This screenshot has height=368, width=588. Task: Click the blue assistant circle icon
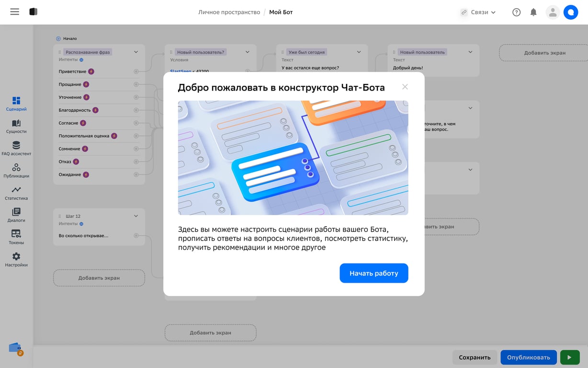pyautogui.click(x=571, y=12)
